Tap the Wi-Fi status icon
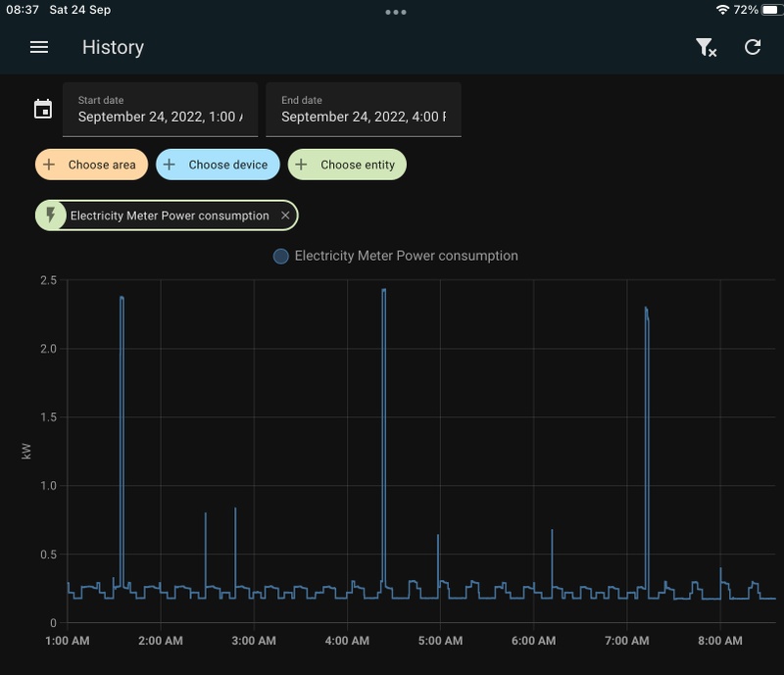784x675 pixels. tap(722, 10)
